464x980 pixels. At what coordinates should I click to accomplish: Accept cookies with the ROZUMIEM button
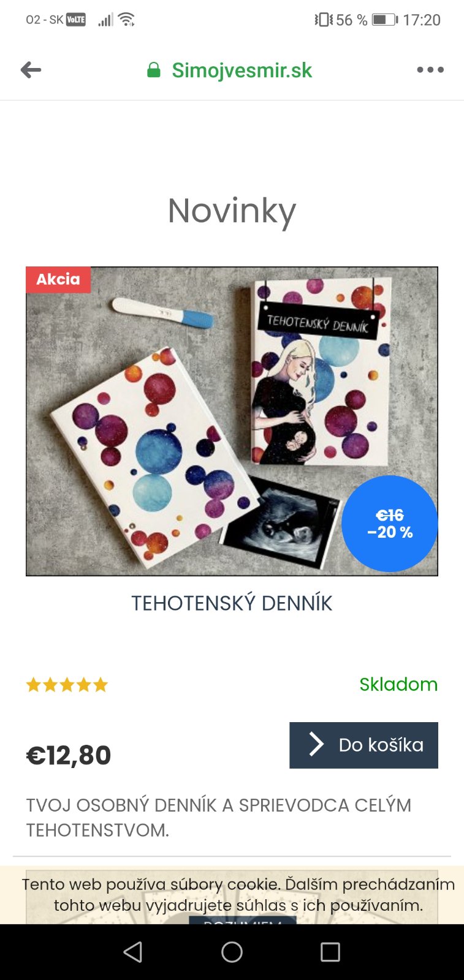click(x=242, y=921)
